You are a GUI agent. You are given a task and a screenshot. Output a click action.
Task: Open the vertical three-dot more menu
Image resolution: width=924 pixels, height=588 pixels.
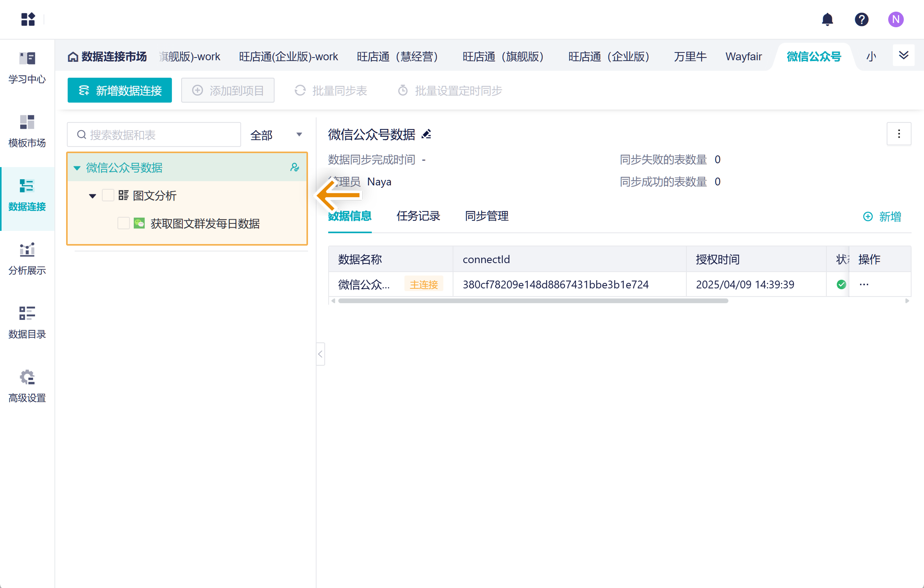tap(899, 134)
